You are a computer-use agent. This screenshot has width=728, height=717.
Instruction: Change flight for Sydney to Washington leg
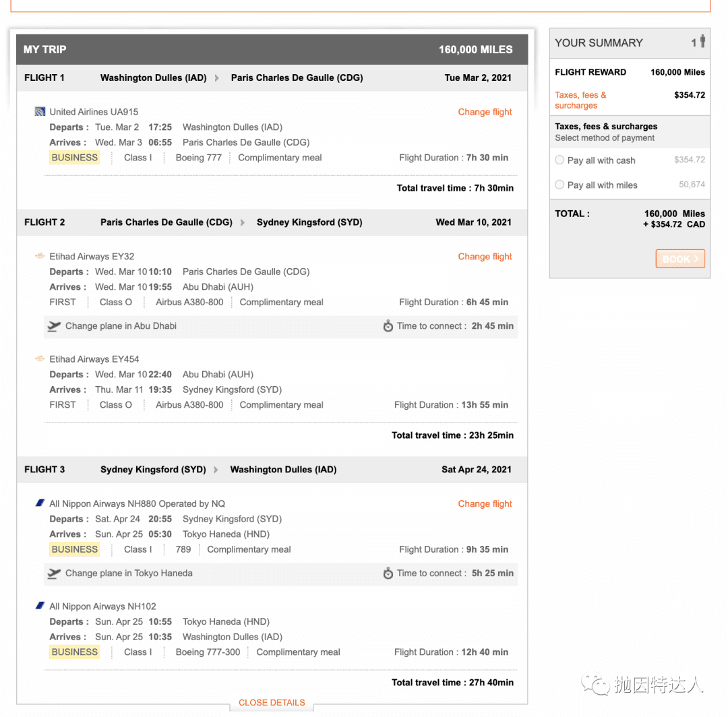(x=485, y=504)
